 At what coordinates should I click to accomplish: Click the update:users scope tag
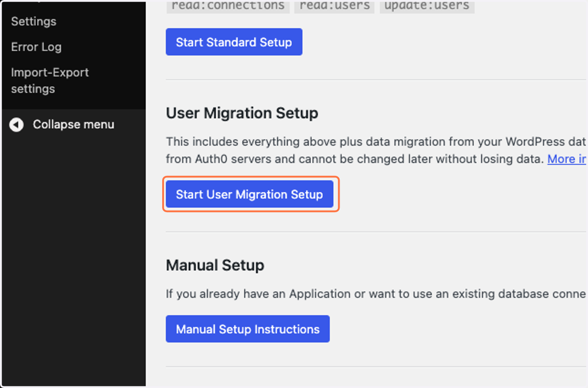coord(427,6)
